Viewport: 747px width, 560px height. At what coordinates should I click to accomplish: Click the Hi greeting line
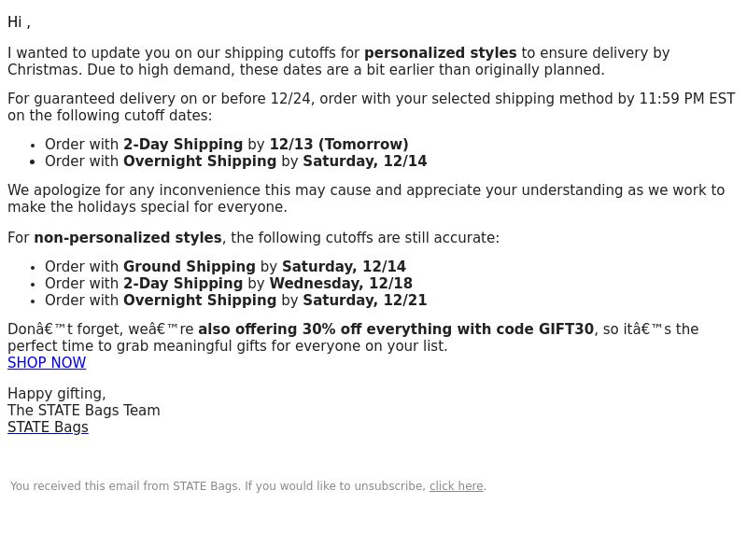point(19,21)
